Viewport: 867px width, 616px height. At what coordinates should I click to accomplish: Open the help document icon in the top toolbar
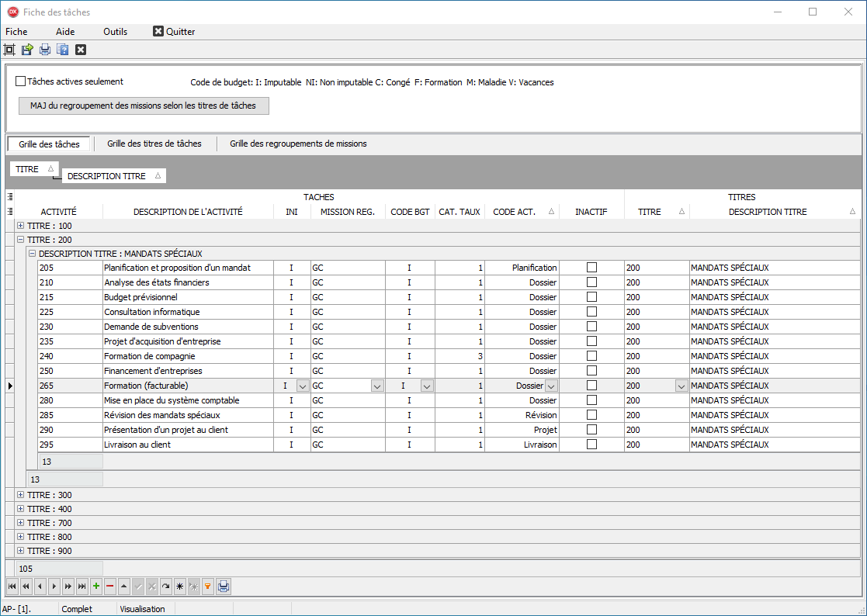(62, 50)
